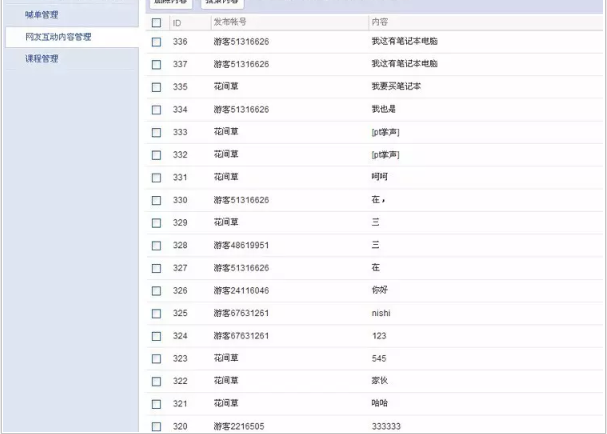Screen dimensions: 607x434
Task: Click the 内容 column header
Action: [x=380, y=22]
